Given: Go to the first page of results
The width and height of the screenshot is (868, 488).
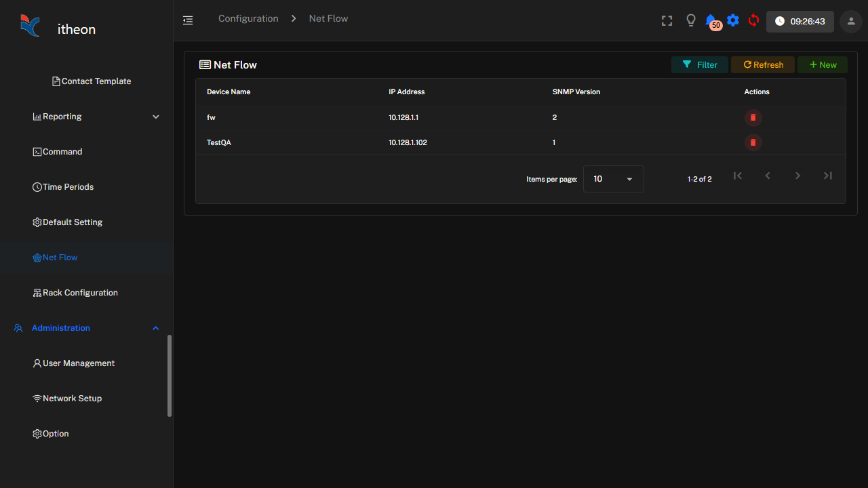Looking at the screenshot, I should (x=738, y=176).
